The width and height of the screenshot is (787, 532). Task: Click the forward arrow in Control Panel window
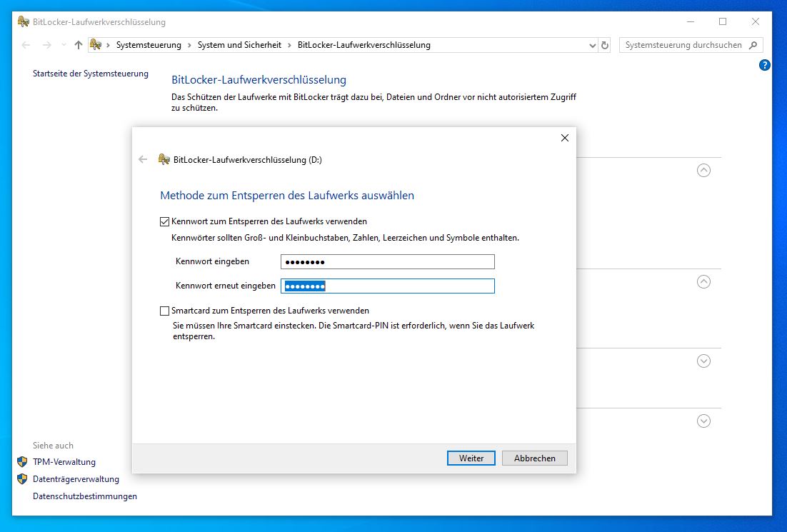coord(46,45)
